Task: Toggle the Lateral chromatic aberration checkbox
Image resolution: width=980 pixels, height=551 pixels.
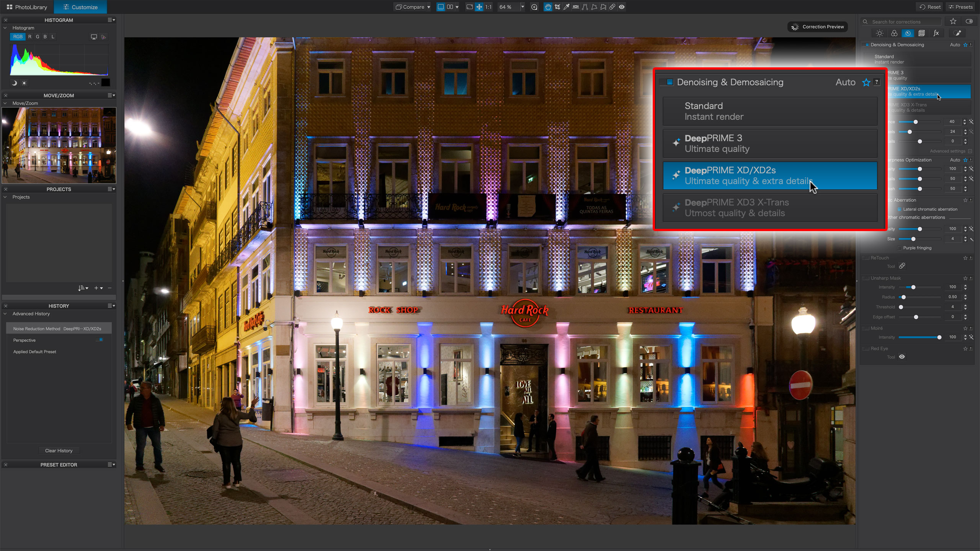Action: click(x=900, y=209)
